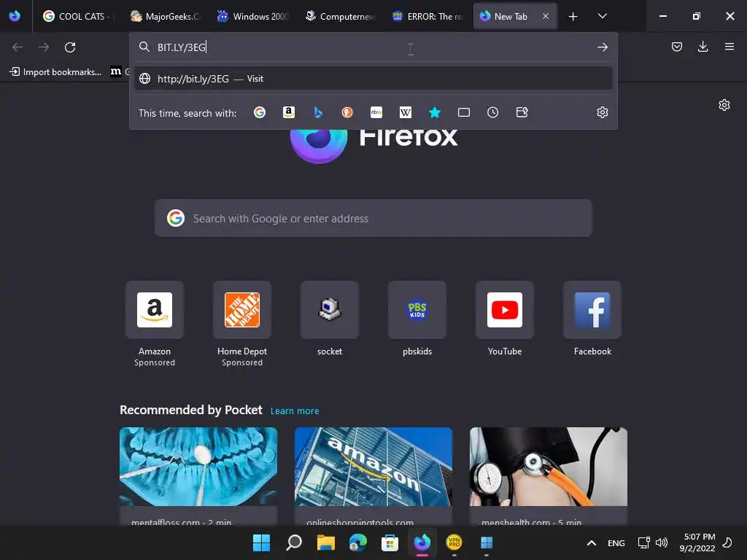Image resolution: width=747 pixels, height=560 pixels.
Task: Open a new tab with plus button
Action: click(573, 17)
